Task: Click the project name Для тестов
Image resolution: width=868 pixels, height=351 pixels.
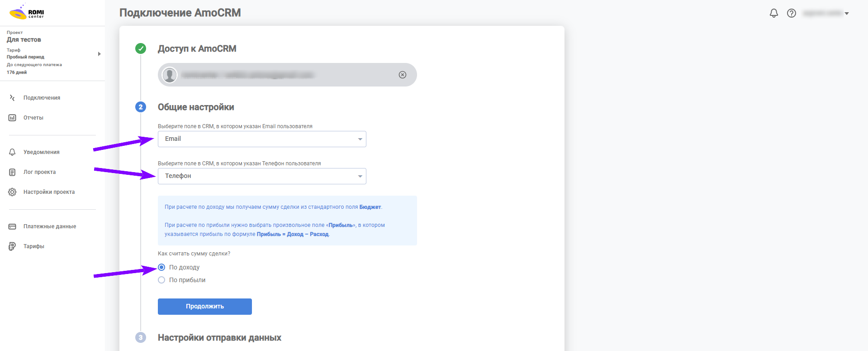Action: [x=24, y=40]
